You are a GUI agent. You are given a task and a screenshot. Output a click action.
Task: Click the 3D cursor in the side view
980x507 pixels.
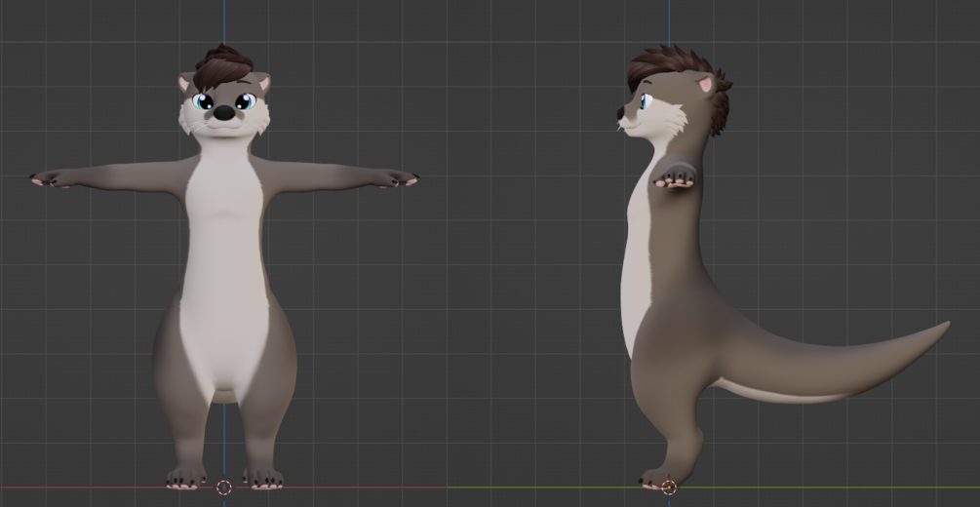(x=669, y=487)
